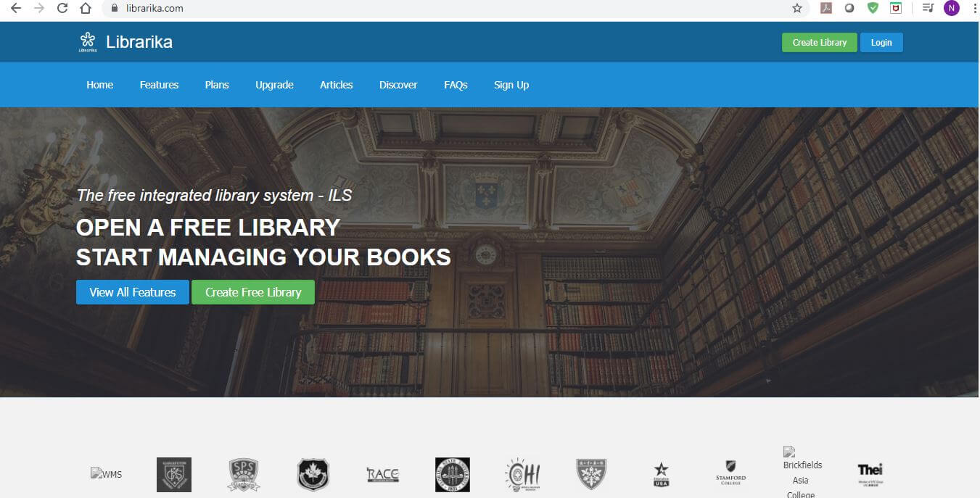Image resolution: width=980 pixels, height=498 pixels.
Task: Open the FAQs navigation item
Action: tap(456, 85)
